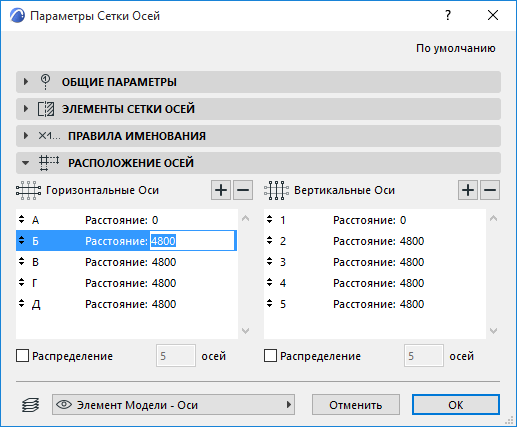Expand the ЭЛЕМЕНТЫ СЕТКИ ОСЕЙ section

(25, 109)
